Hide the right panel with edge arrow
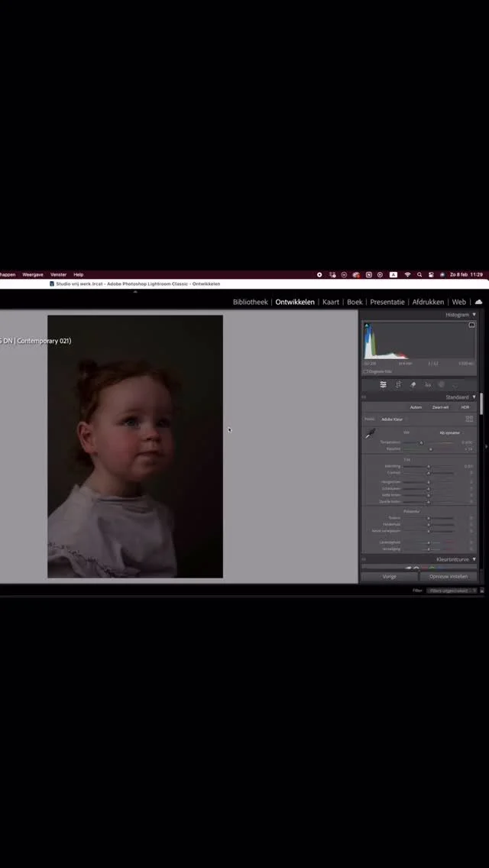The height and width of the screenshot is (868, 489). pos(486,446)
